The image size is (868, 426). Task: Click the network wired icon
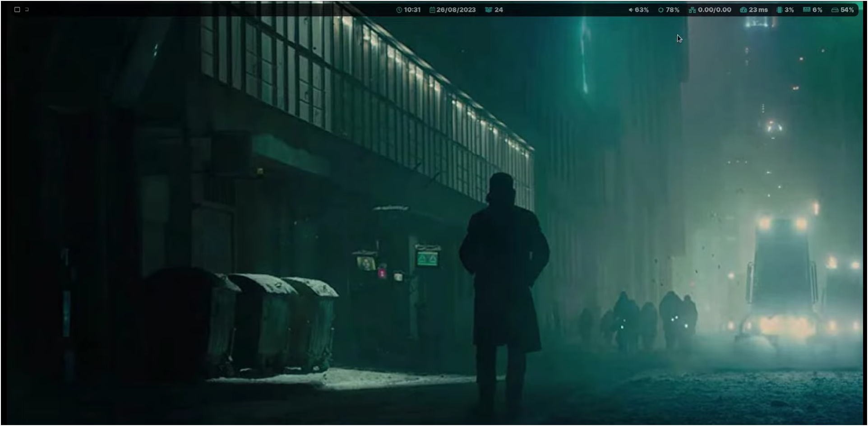pos(692,10)
